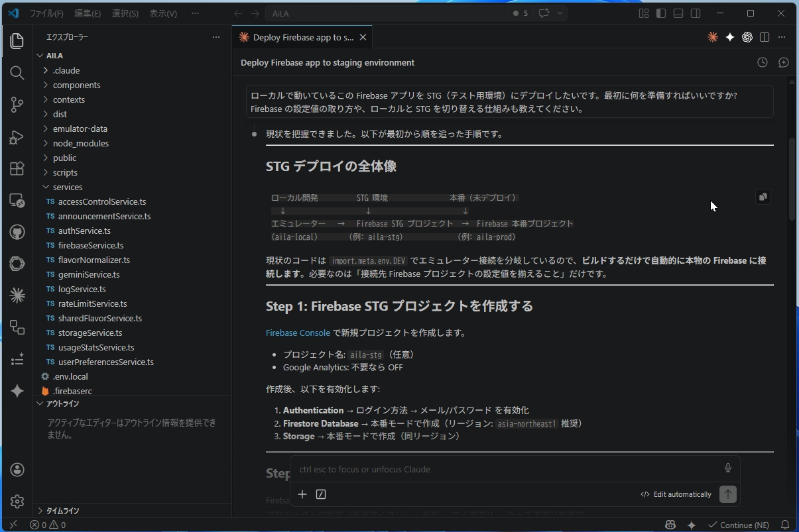Open the .firebaserc file
799x532 pixels.
(71, 391)
